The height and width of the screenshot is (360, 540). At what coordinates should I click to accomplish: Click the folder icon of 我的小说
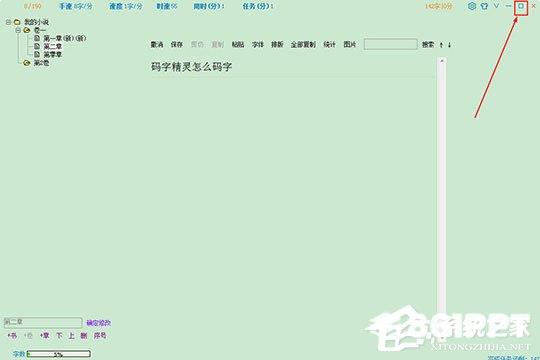[x=17, y=22]
